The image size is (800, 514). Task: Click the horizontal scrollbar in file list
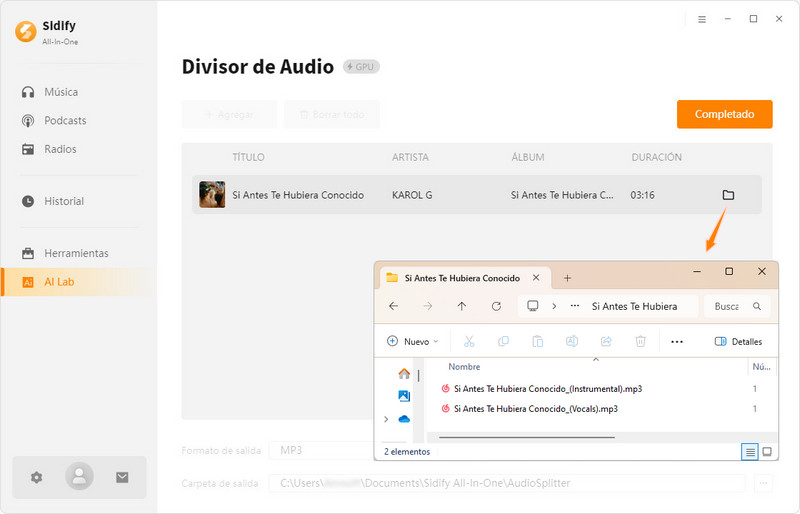pos(527,437)
